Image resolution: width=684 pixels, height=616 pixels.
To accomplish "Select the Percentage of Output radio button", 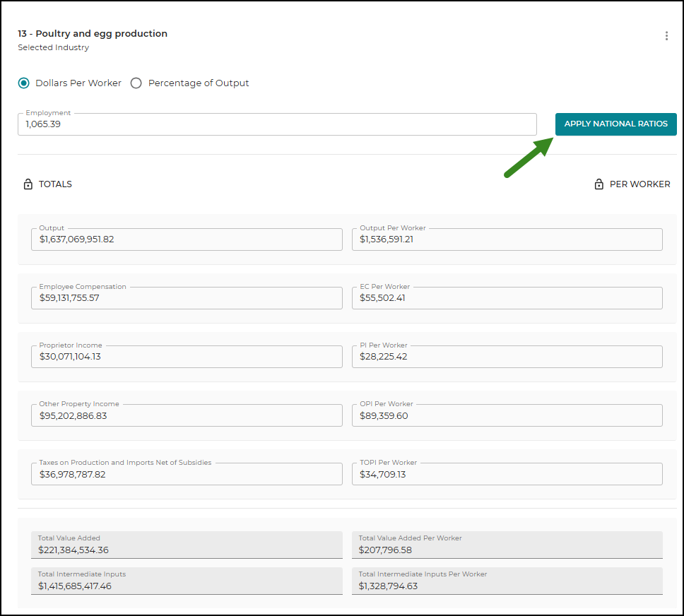I will [x=136, y=83].
